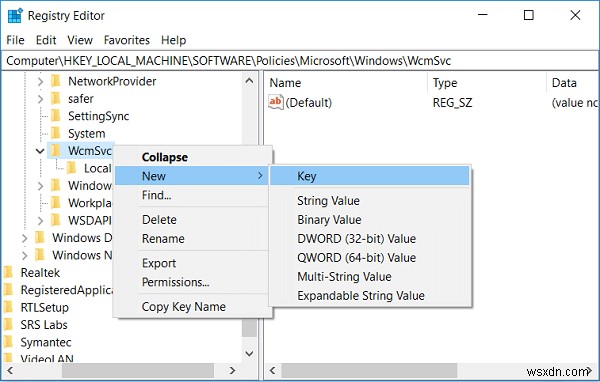This screenshot has width=600, height=382.
Task: Click the tree pane scroll right arrow
Action: pyautogui.click(x=232, y=371)
